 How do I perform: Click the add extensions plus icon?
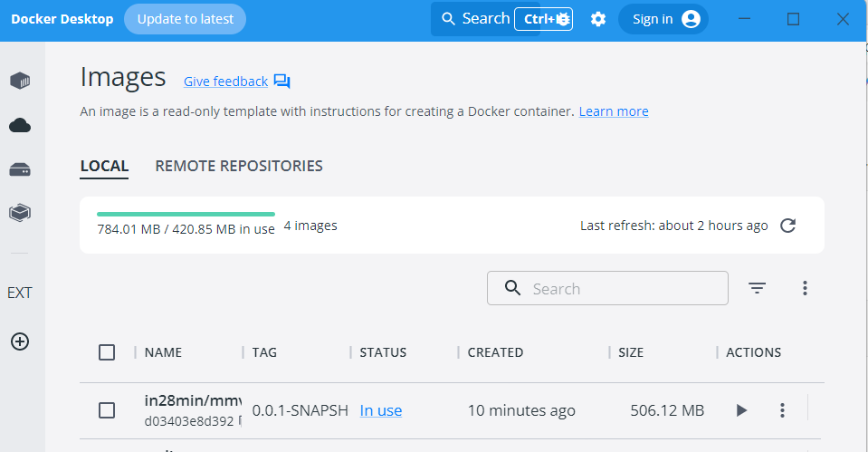click(20, 341)
